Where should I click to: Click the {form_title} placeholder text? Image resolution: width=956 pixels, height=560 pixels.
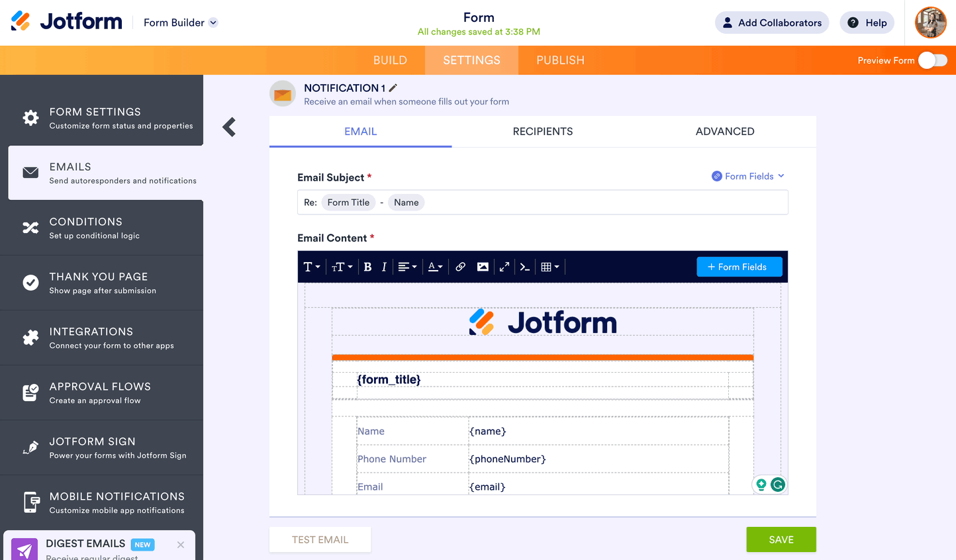[389, 379]
